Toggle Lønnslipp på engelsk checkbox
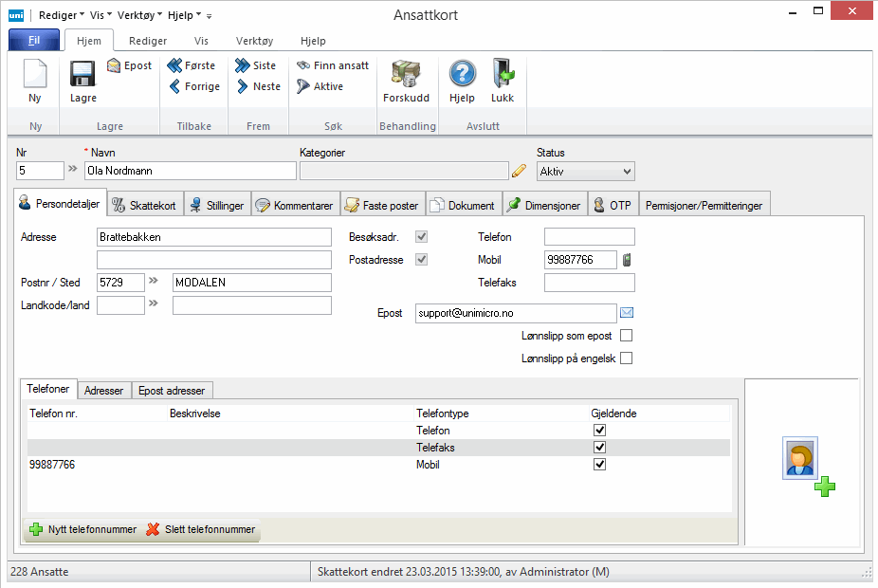This screenshot has height=588, width=878. click(x=626, y=358)
